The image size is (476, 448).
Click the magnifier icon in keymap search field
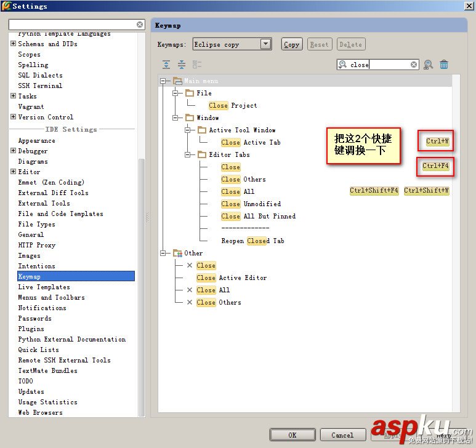(x=343, y=64)
